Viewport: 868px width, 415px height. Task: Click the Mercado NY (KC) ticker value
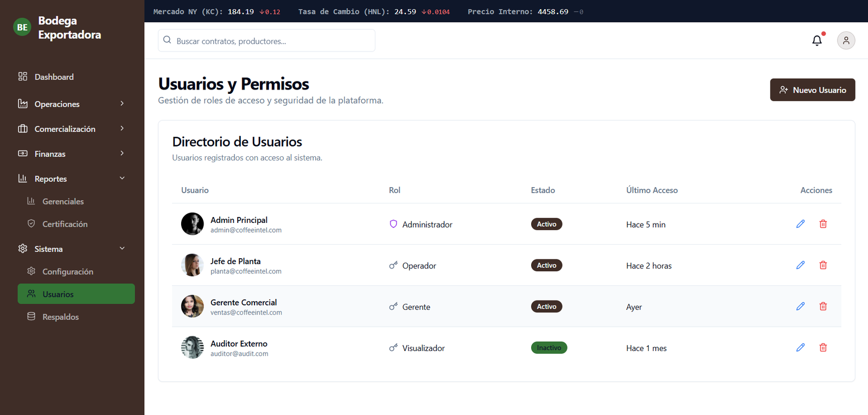[x=241, y=11]
